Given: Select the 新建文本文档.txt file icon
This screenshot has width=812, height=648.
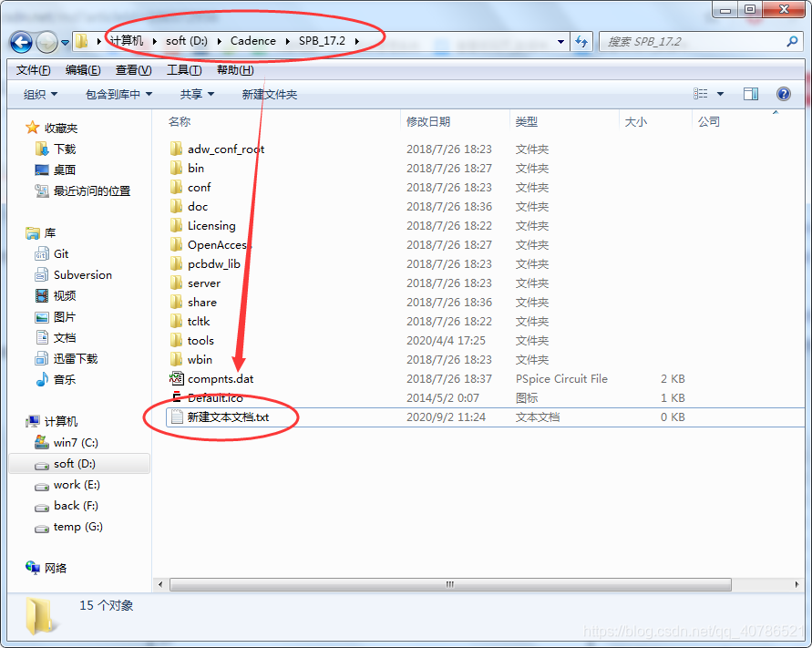Looking at the screenshot, I should (x=177, y=417).
